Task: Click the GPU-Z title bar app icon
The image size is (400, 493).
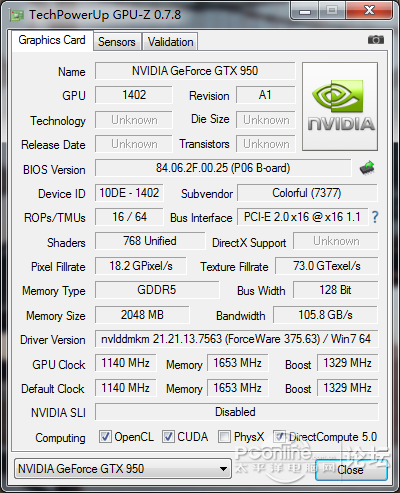Action: [x=17, y=15]
